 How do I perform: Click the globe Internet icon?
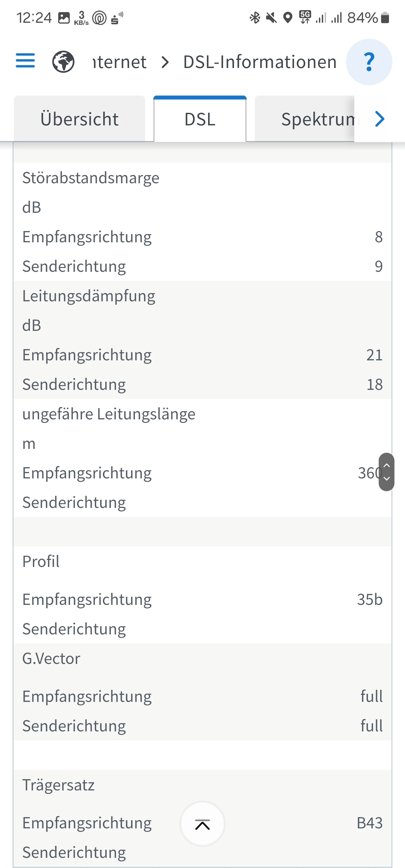tap(63, 62)
